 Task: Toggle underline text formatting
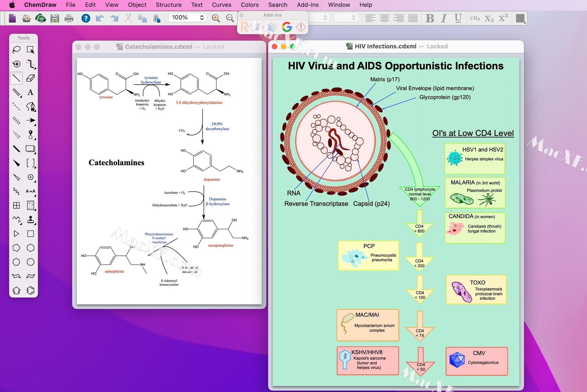tap(458, 18)
